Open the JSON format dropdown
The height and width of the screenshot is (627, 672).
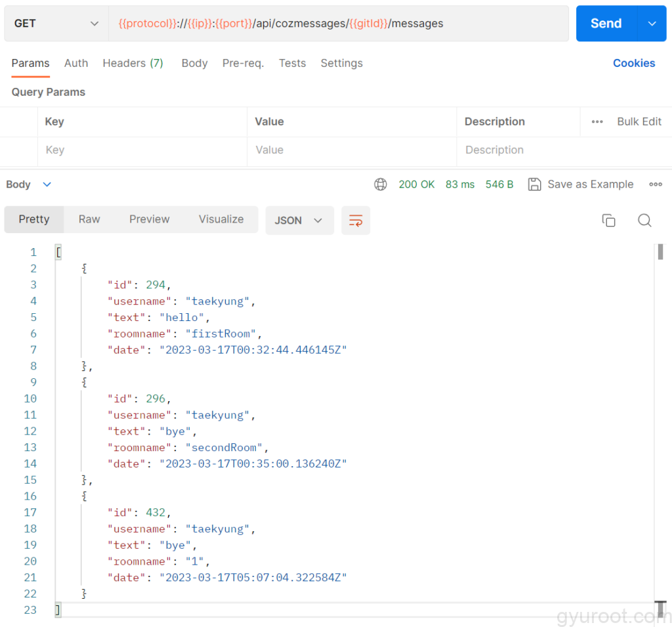point(299,221)
